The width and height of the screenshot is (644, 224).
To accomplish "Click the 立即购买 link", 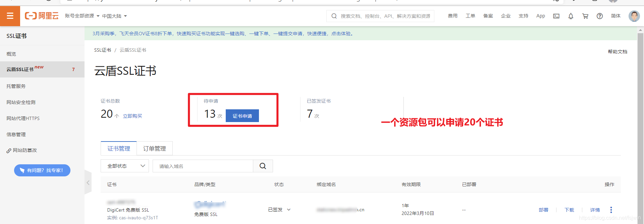I will tap(132, 116).
